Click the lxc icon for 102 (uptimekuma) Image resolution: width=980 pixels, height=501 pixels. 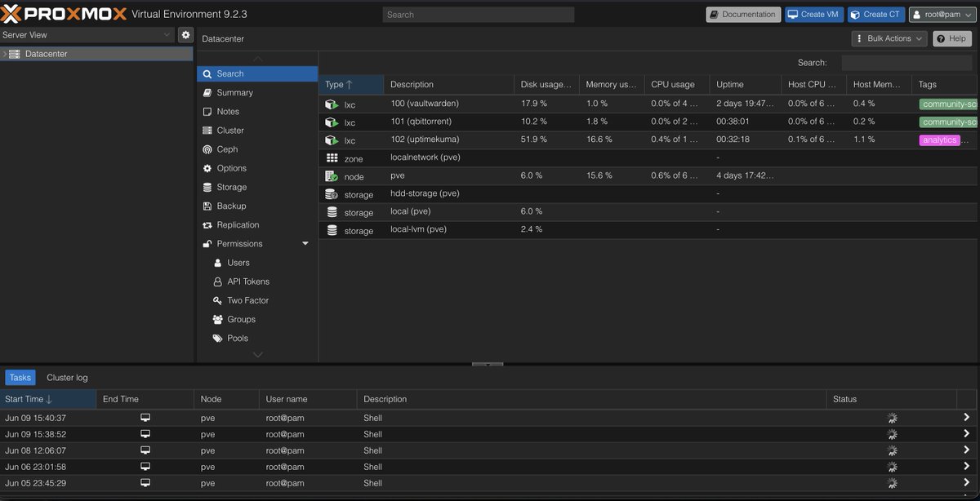332,140
